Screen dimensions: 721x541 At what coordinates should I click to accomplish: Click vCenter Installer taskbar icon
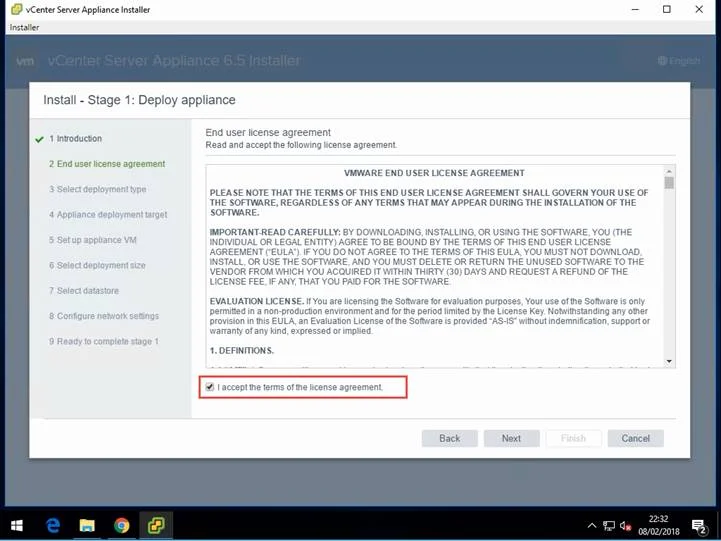click(x=156, y=525)
